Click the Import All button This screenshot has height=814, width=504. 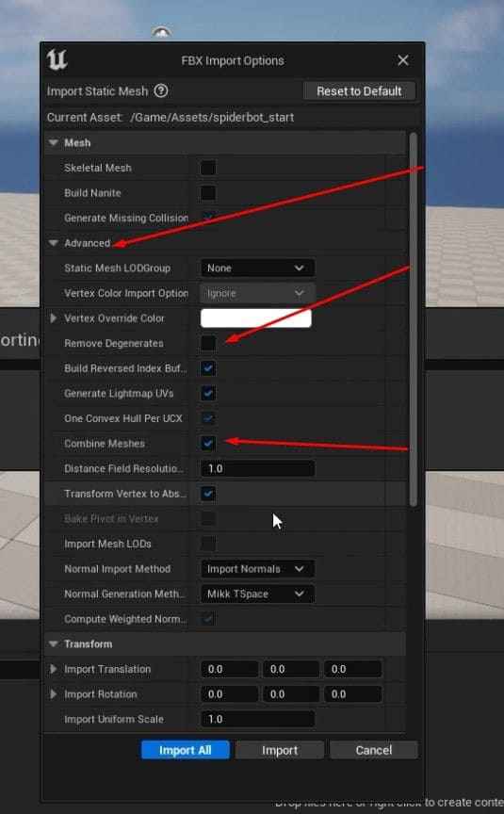pos(186,750)
